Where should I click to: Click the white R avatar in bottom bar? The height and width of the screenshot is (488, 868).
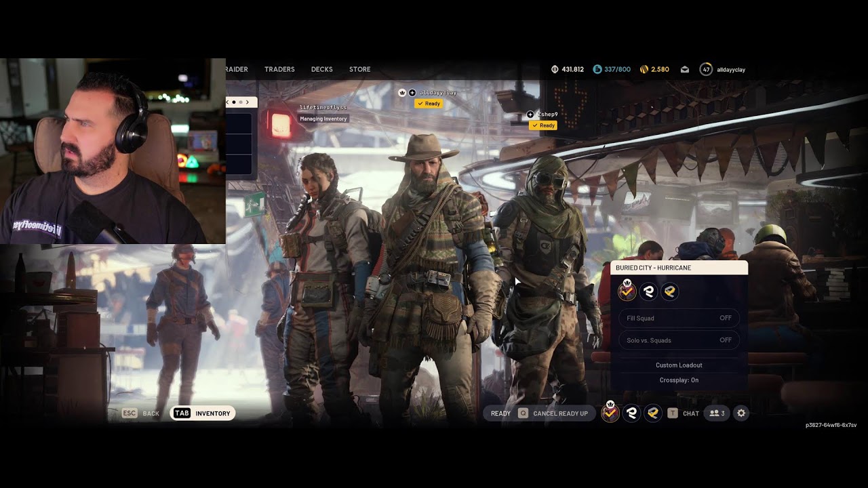click(631, 413)
